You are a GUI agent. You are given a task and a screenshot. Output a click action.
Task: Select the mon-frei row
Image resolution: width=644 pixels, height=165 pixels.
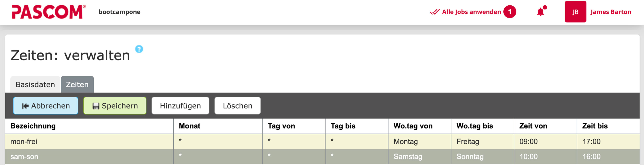pos(24,141)
